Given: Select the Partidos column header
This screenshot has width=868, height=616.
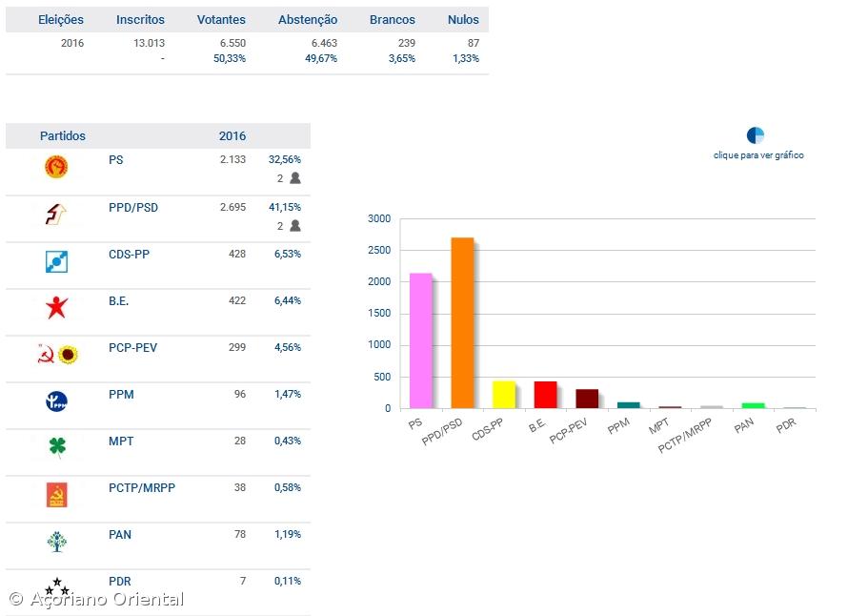Looking at the screenshot, I should coord(63,136).
